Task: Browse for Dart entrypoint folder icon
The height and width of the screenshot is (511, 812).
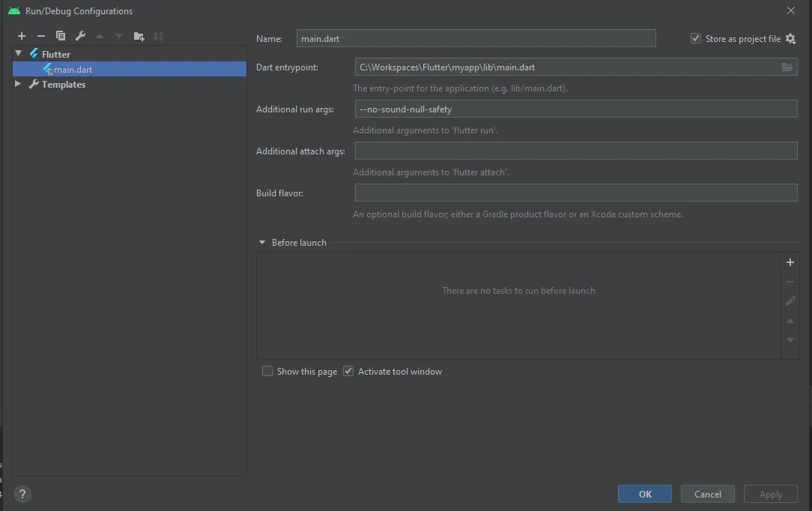Action: point(787,67)
